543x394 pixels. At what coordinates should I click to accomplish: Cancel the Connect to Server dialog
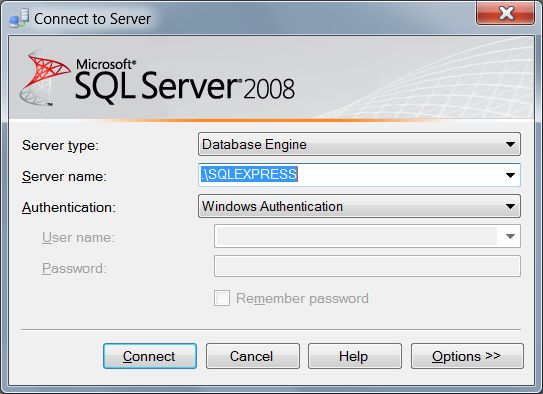(x=253, y=356)
